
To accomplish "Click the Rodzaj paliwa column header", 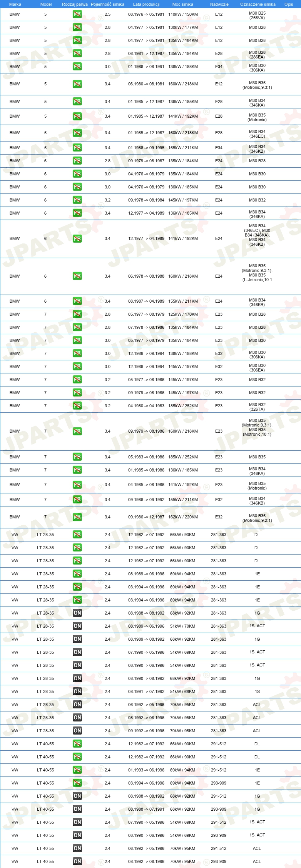I will coord(75,4).
